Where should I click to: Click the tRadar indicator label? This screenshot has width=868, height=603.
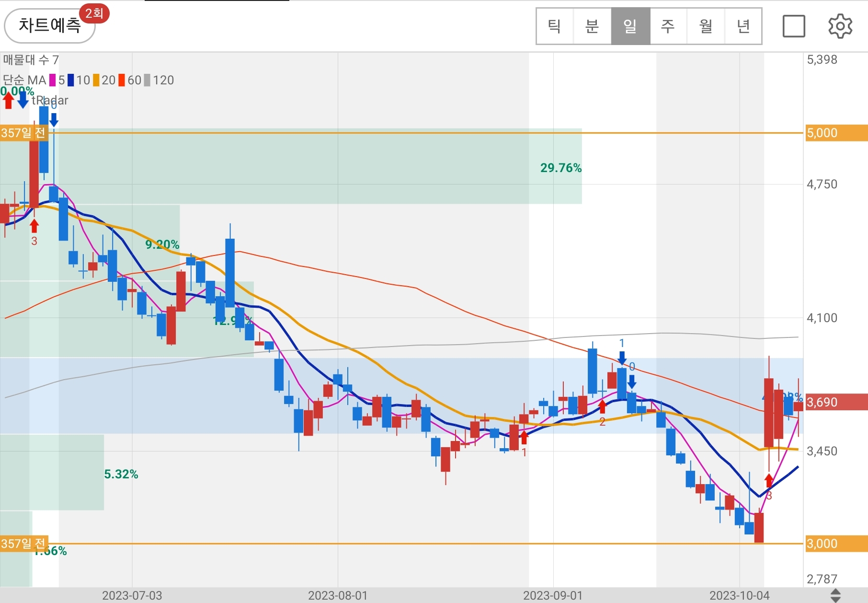click(50, 100)
